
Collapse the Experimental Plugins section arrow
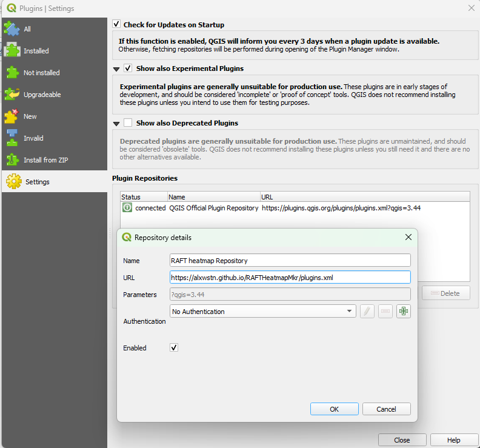[116, 69]
